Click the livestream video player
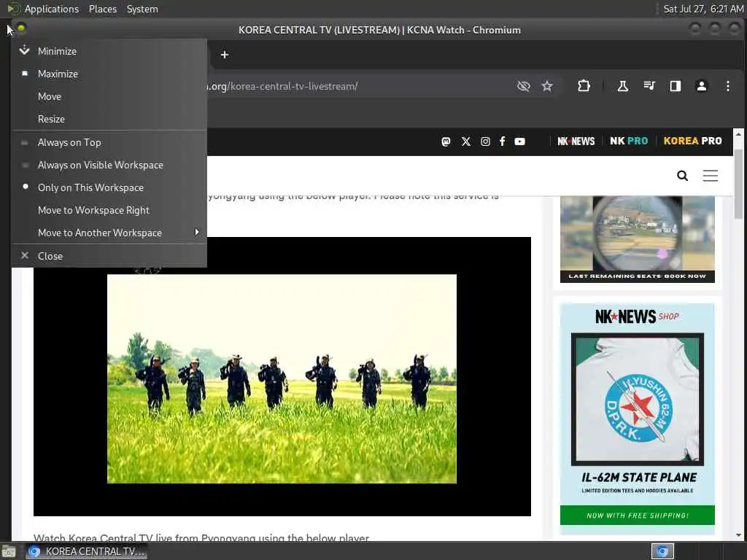This screenshot has height=560, width=747. (x=282, y=376)
